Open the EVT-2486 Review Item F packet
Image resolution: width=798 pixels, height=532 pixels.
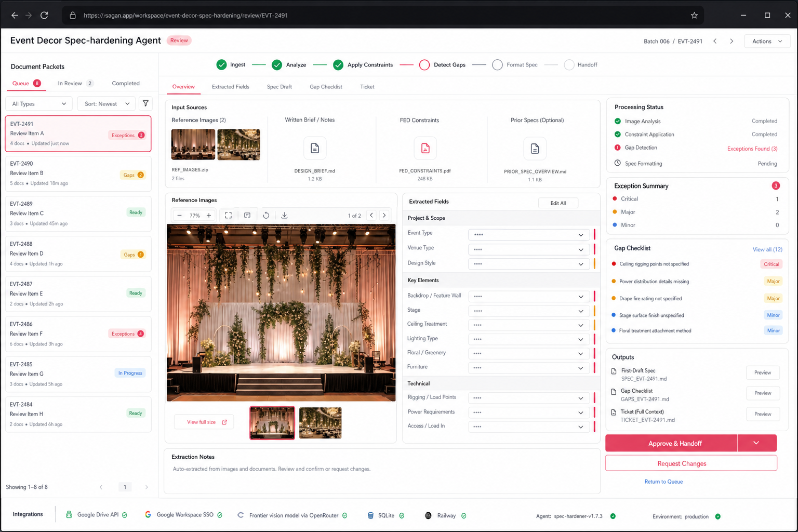click(x=78, y=334)
